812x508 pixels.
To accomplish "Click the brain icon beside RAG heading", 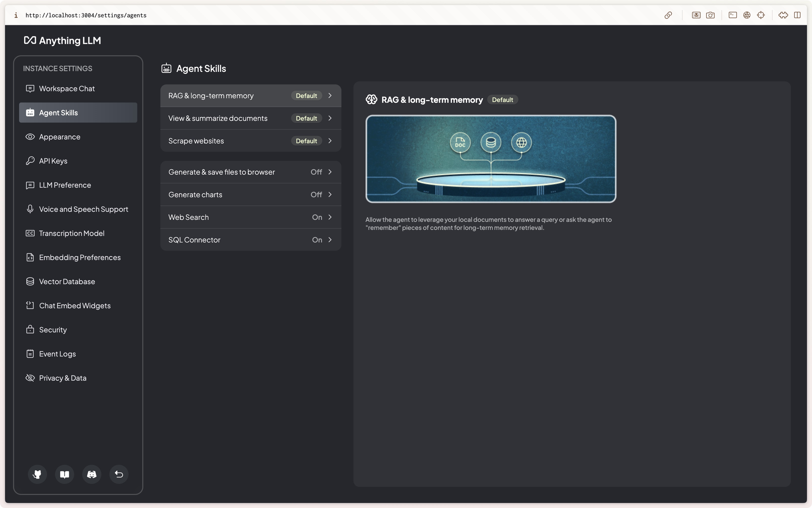I will 371,99.
